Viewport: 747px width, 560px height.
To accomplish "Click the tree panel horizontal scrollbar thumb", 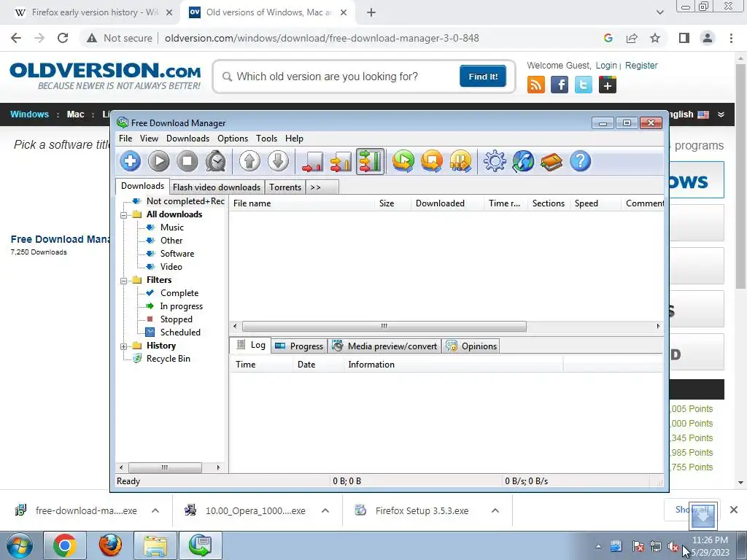I will [x=165, y=467].
